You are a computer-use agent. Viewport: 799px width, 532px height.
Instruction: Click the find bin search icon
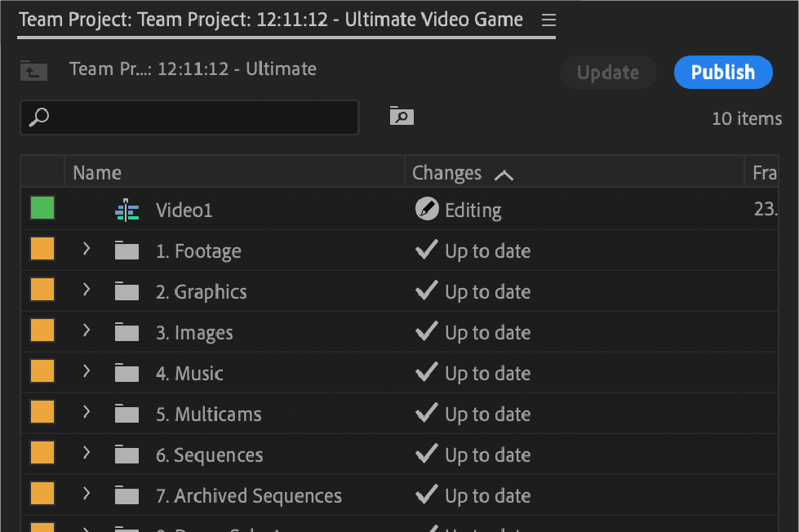point(402,116)
